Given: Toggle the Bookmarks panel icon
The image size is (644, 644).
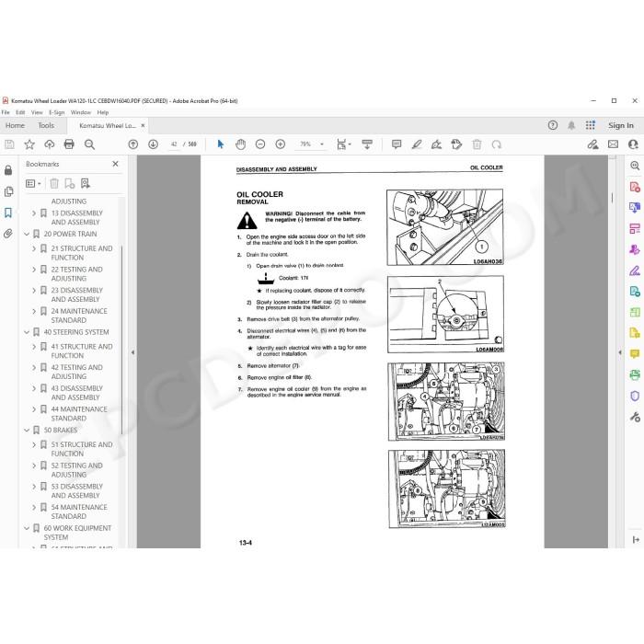Looking at the screenshot, I should pyautogui.click(x=8, y=213).
